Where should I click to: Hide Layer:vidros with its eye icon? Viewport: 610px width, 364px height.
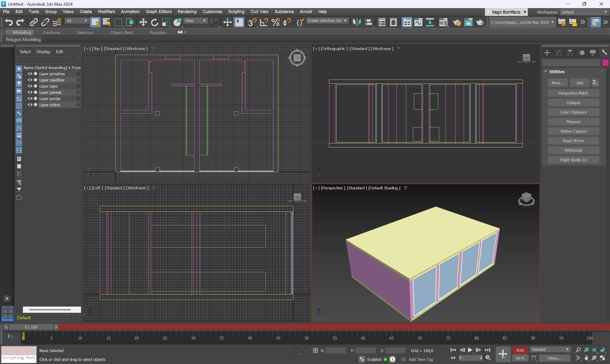click(30, 105)
